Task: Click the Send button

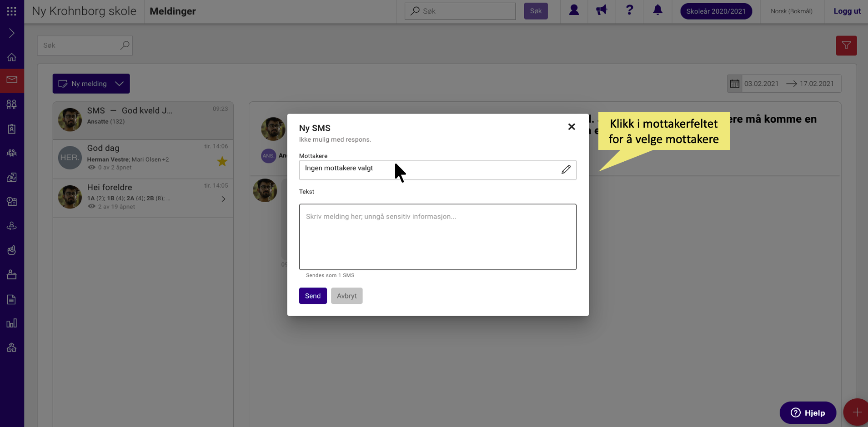Action: click(313, 296)
